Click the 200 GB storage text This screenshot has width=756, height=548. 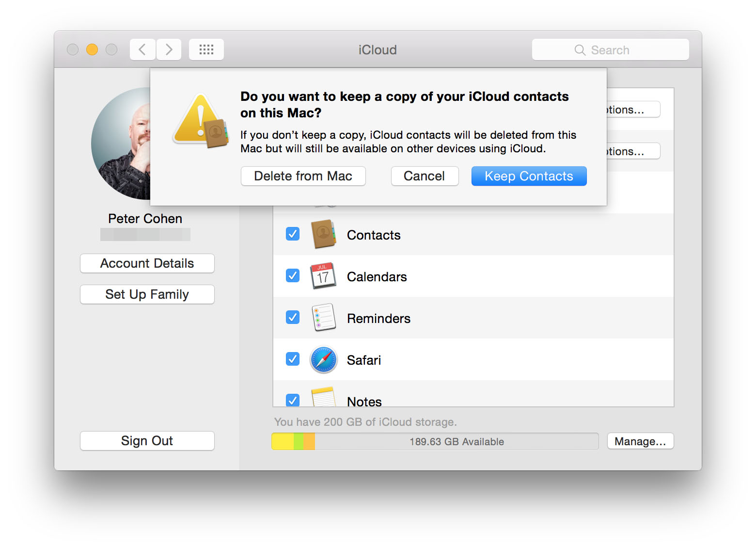point(365,422)
